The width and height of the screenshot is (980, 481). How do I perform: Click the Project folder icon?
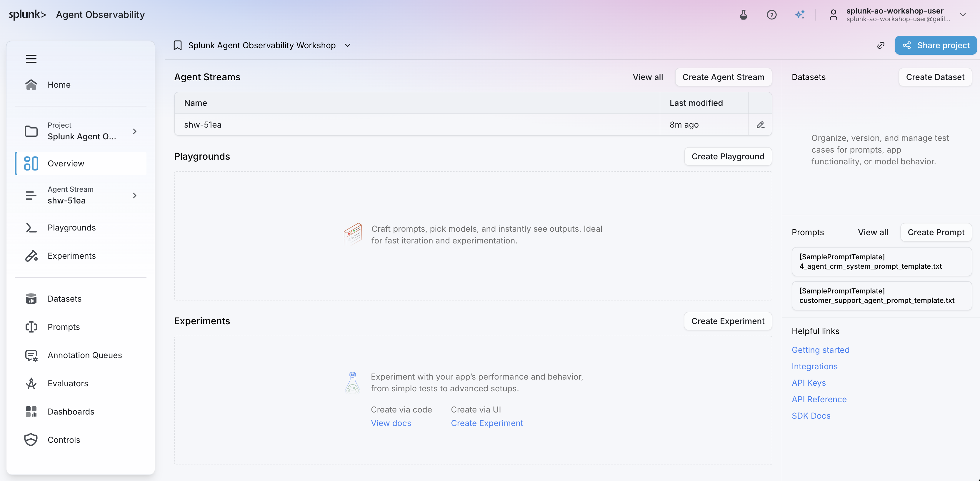tap(31, 131)
